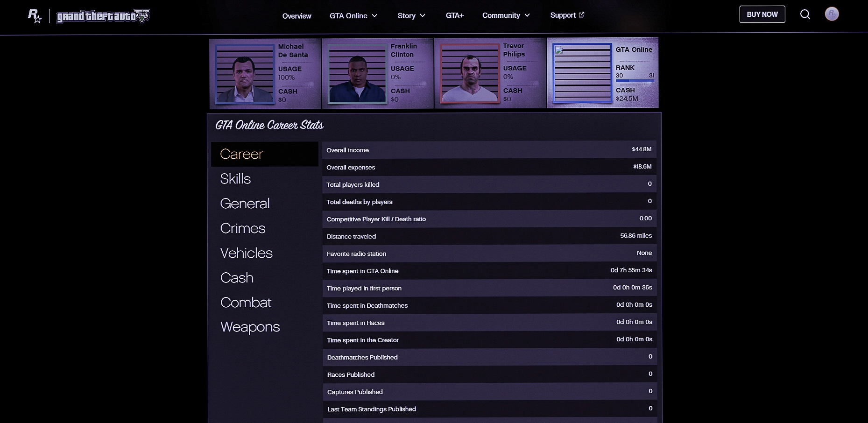Screen dimensions: 868x423
Task: Click the GTA Online character image
Action: point(582,73)
